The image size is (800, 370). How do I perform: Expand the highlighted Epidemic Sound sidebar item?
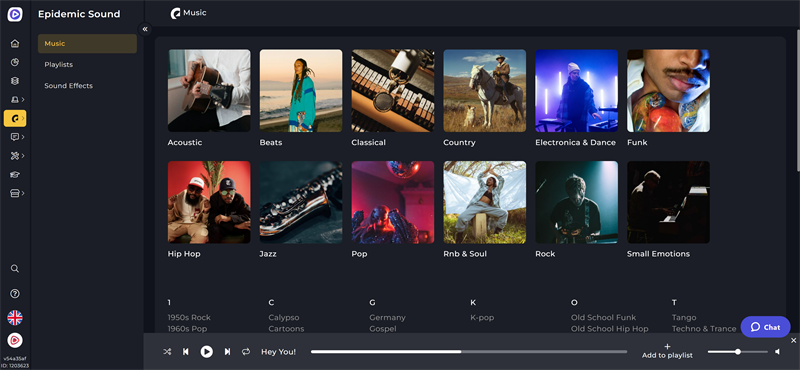[x=15, y=118]
